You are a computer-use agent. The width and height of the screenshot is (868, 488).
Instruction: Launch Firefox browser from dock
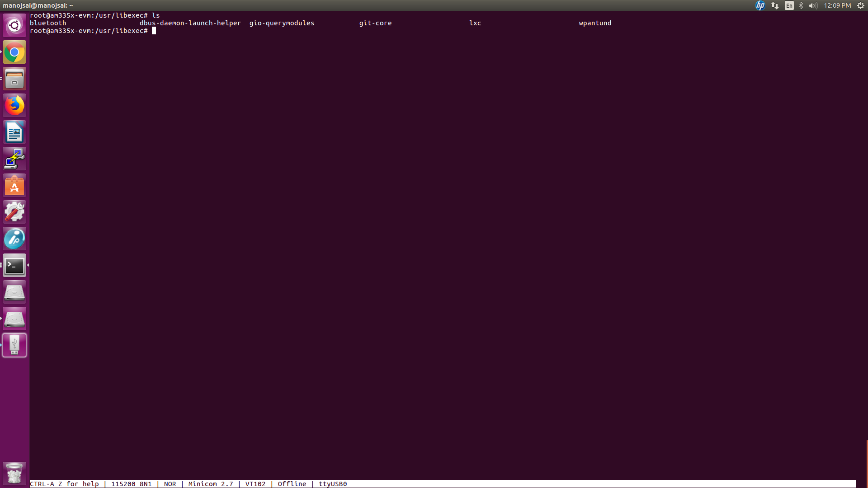click(14, 105)
